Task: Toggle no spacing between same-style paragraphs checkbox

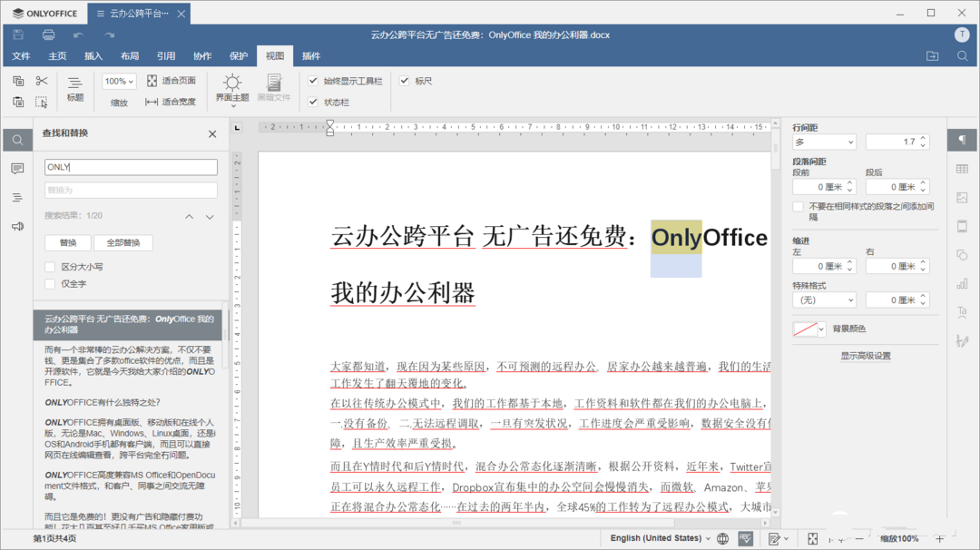Action: [x=798, y=206]
